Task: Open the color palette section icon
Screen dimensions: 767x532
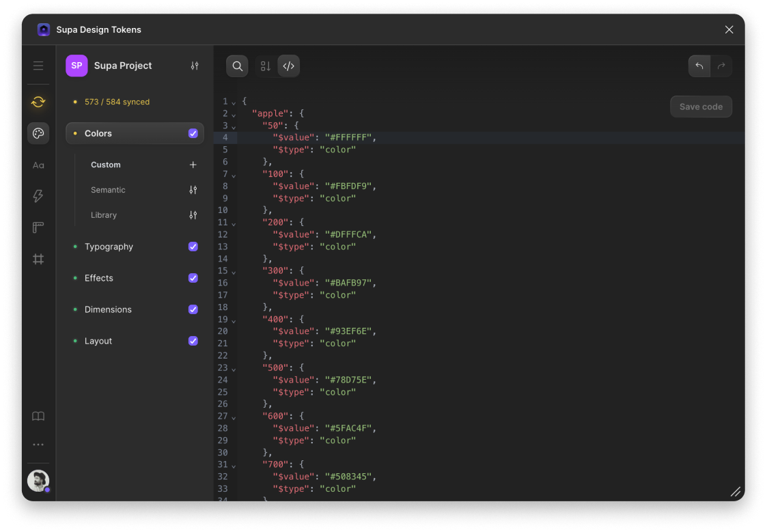Action: [x=38, y=133]
